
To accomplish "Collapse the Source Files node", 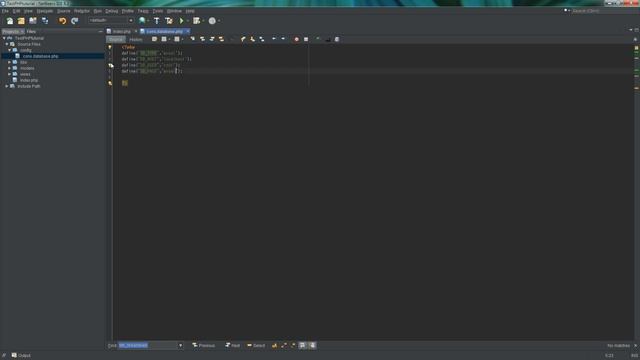I will click(x=7, y=44).
